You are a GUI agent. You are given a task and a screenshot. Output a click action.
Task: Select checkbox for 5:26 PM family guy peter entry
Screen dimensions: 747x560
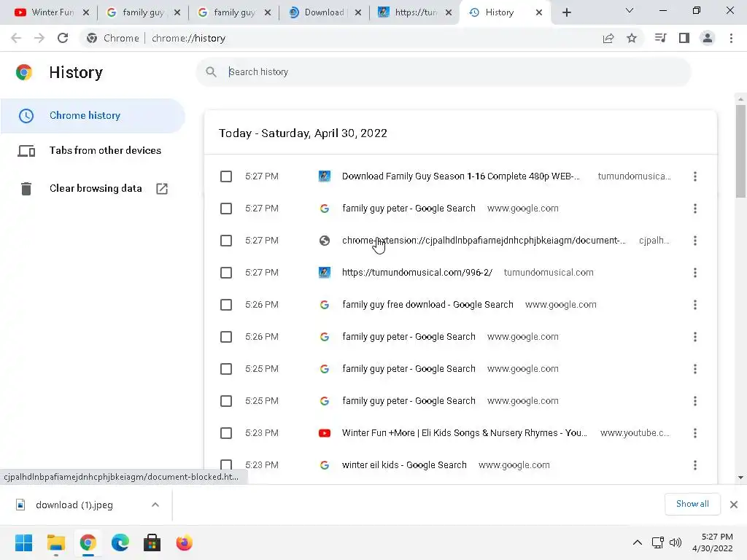(x=226, y=337)
